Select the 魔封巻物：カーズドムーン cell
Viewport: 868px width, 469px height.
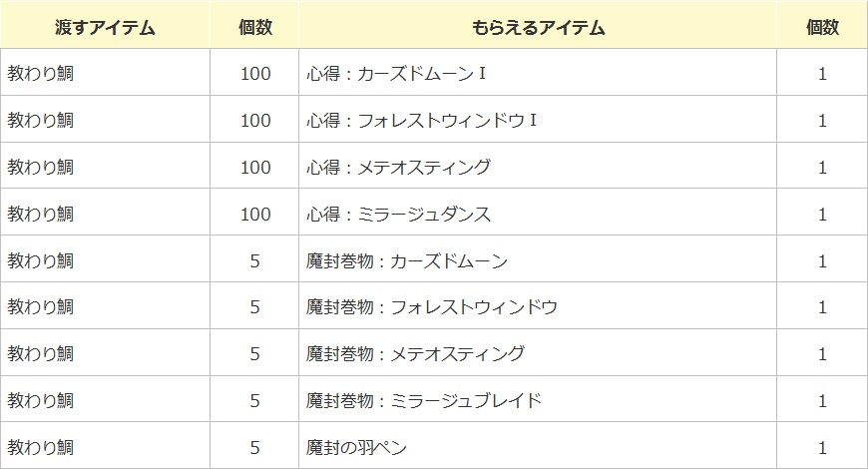pos(407,261)
